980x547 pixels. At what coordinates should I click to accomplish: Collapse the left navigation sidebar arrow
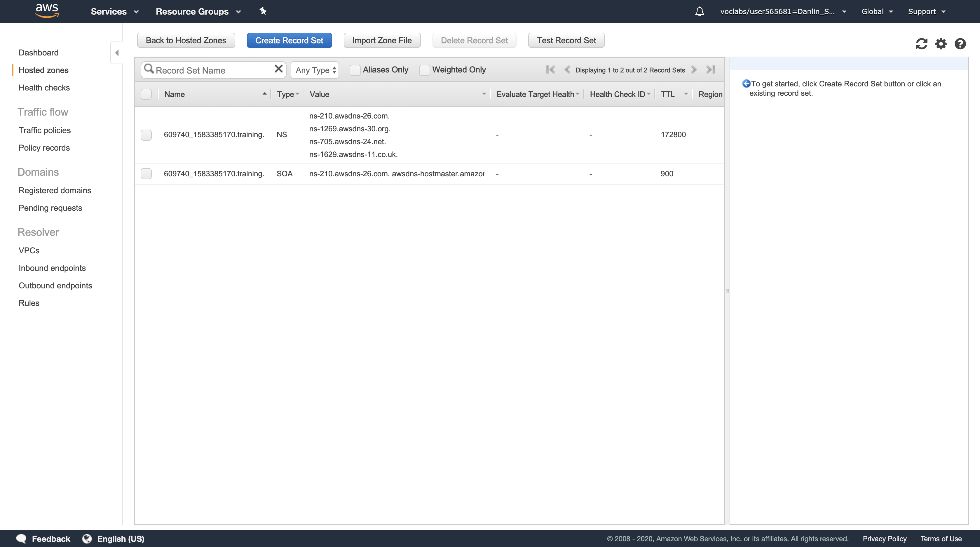point(117,53)
